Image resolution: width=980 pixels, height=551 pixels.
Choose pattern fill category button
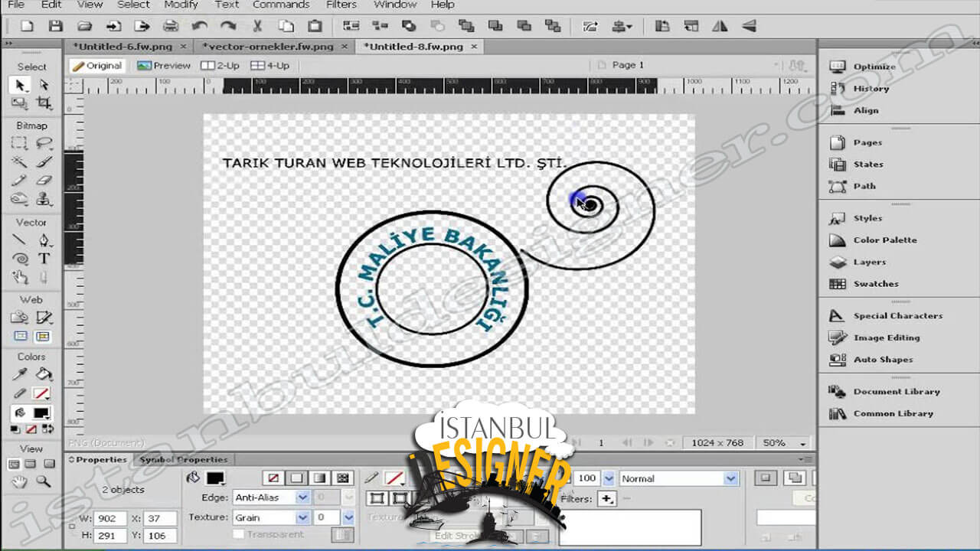click(x=343, y=478)
